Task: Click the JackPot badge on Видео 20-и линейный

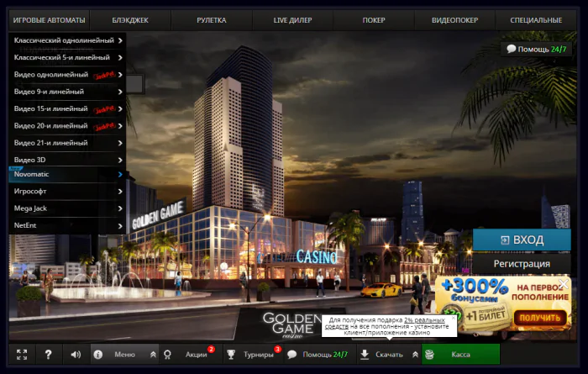Action: click(104, 127)
